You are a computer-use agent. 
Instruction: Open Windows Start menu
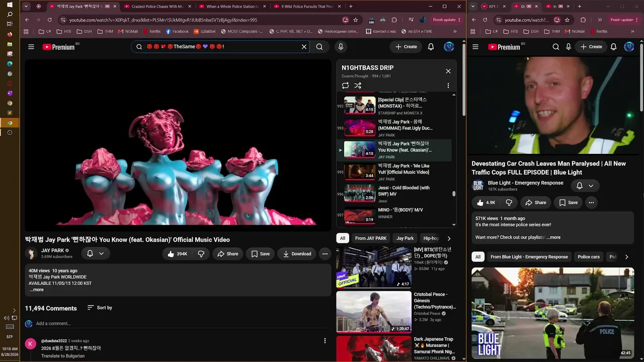(10, 5)
